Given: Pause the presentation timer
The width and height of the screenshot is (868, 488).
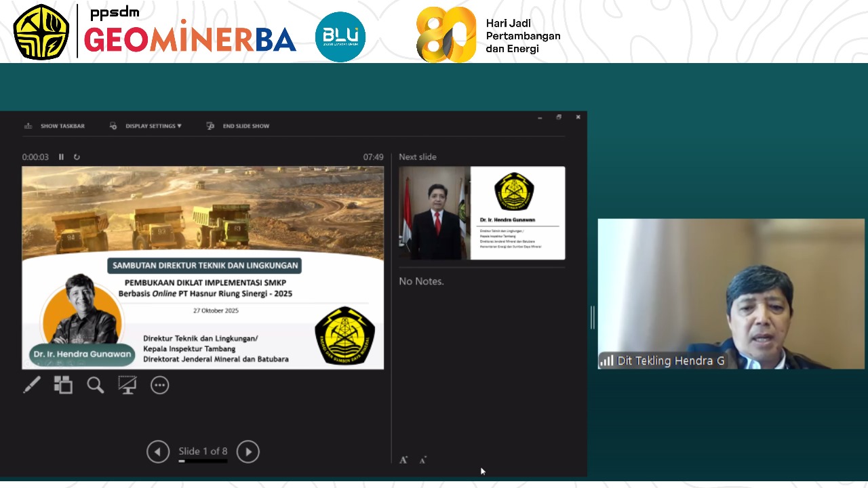Looking at the screenshot, I should tap(60, 157).
